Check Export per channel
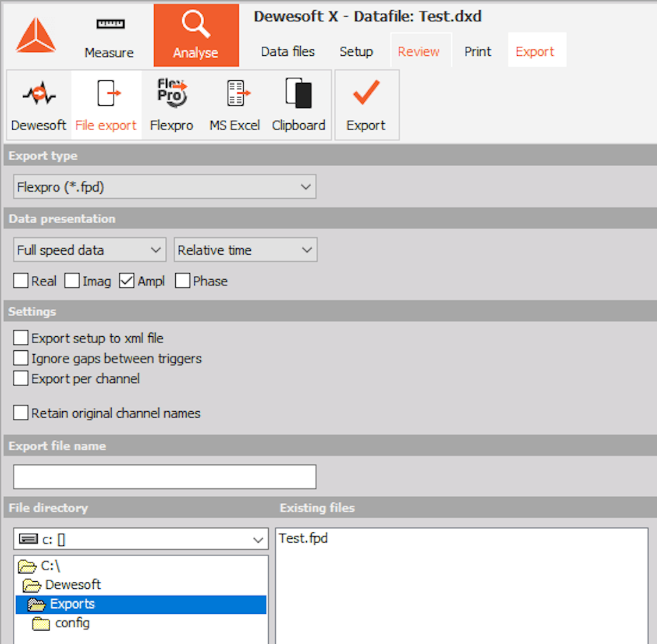 (21, 378)
